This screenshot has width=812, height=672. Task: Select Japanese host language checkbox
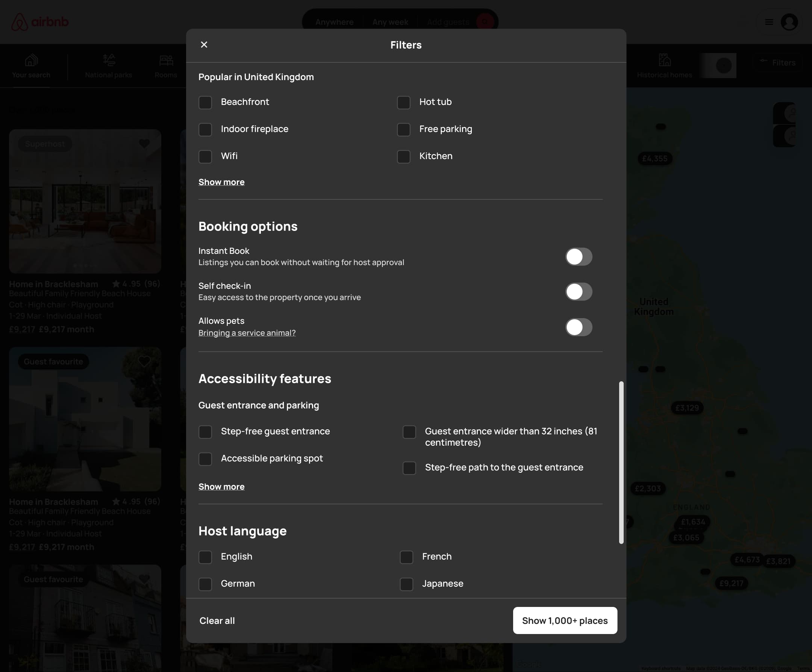[406, 584]
